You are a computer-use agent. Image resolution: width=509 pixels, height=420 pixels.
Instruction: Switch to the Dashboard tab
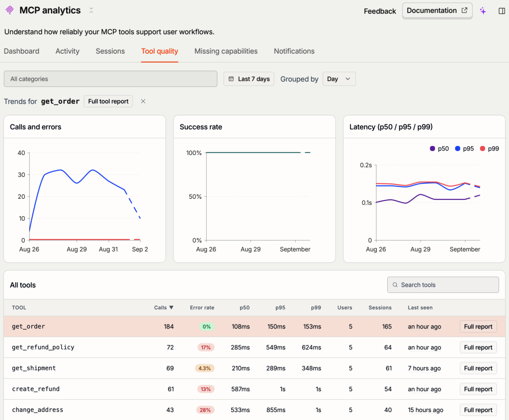click(21, 51)
